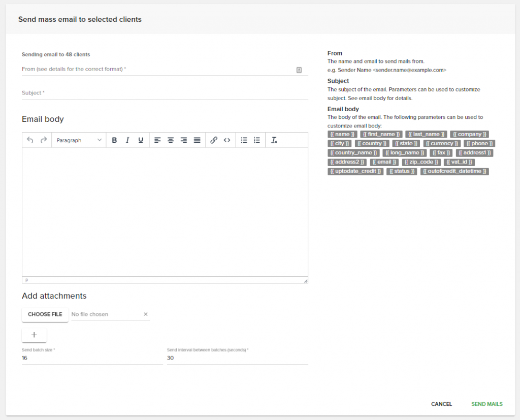
Task: Click the 'Sending email to 48 clients' text
Action: [56, 54]
